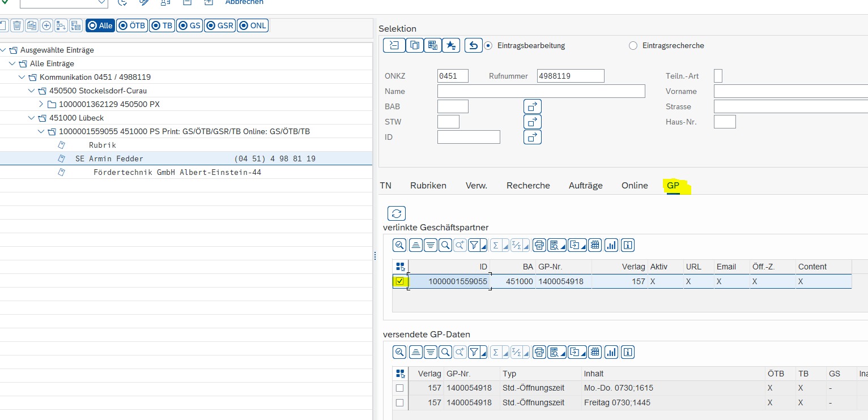The image size is (868, 420).
Task: Select the Eintragsrecherche radio button
Action: [633, 45]
